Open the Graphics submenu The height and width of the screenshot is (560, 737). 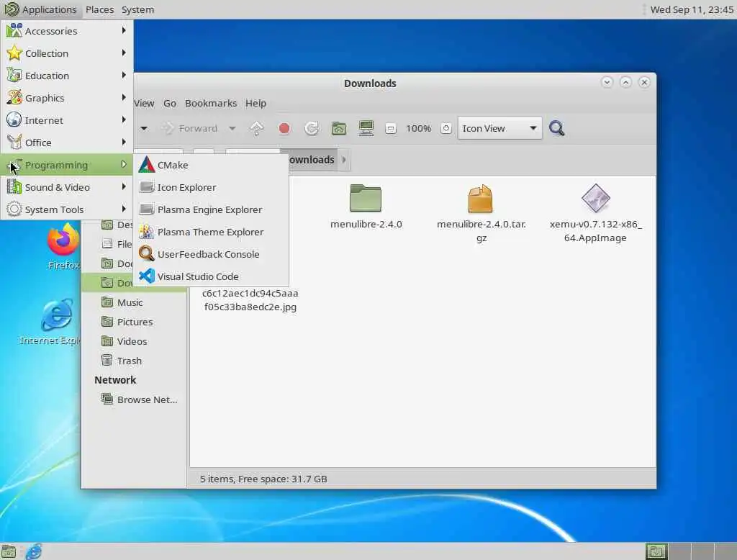[67, 98]
